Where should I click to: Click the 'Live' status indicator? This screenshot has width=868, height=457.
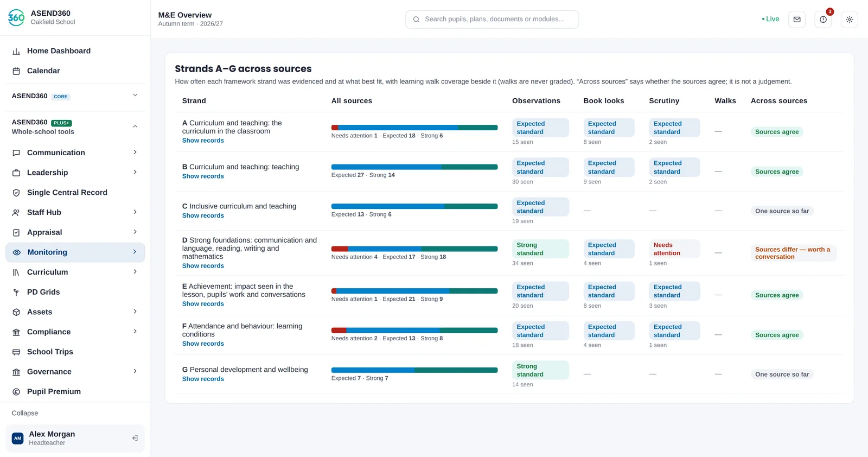(x=770, y=19)
